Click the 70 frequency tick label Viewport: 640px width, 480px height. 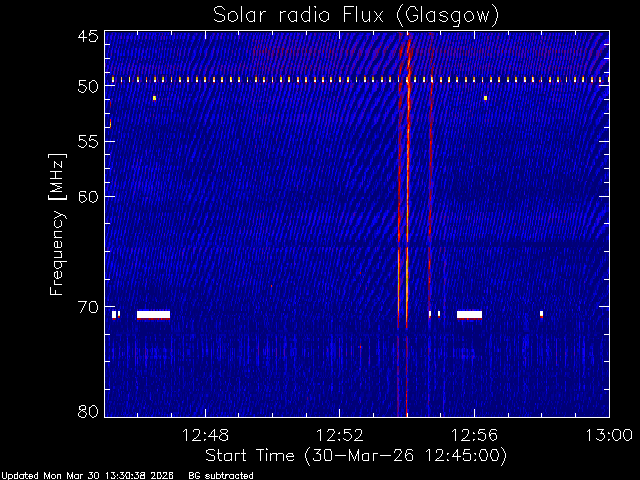click(88, 307)
